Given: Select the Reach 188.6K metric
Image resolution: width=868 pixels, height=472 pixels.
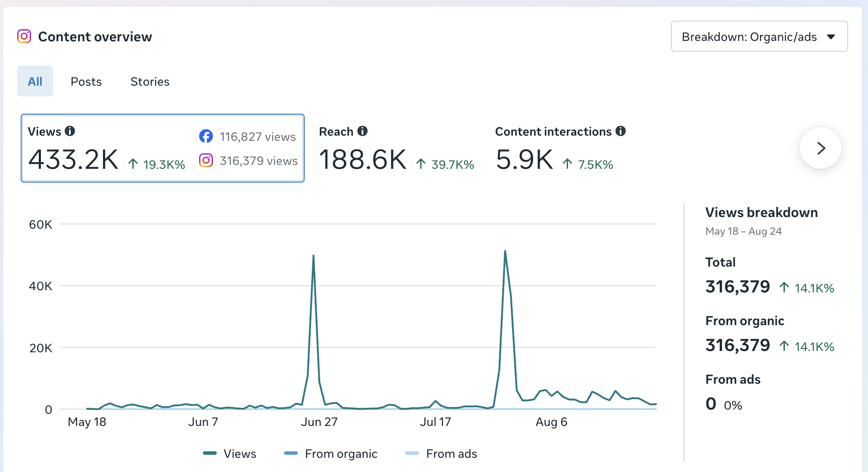Looking at the screenshot, I should (397, 149).
